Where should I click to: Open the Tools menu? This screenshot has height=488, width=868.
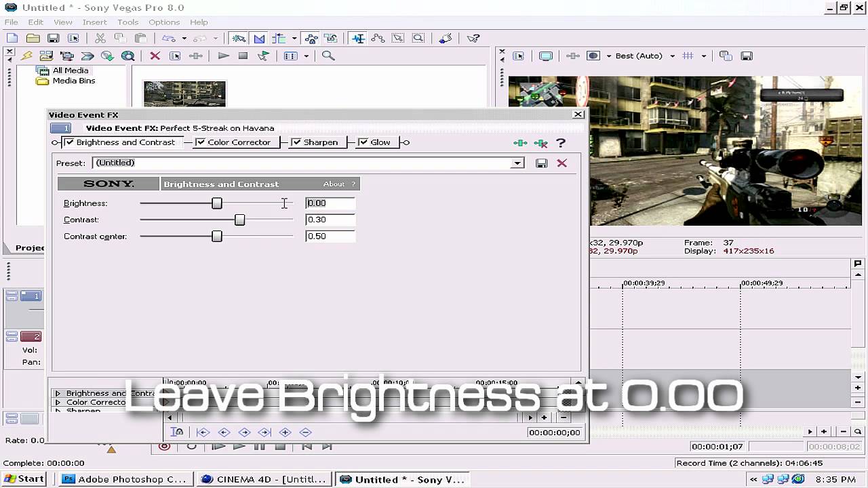point(128,22)
